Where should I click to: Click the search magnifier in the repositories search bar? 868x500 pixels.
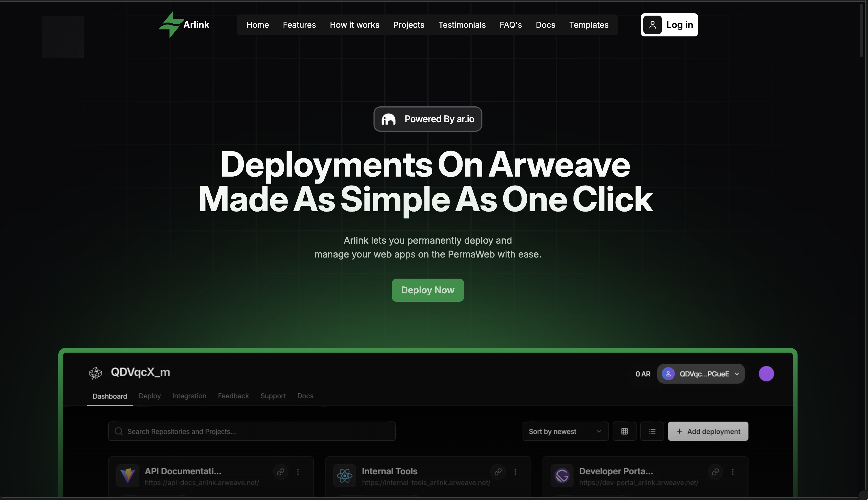(119, 431)
